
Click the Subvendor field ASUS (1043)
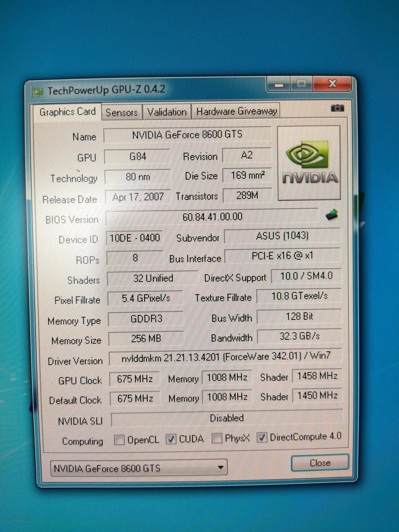282,236
